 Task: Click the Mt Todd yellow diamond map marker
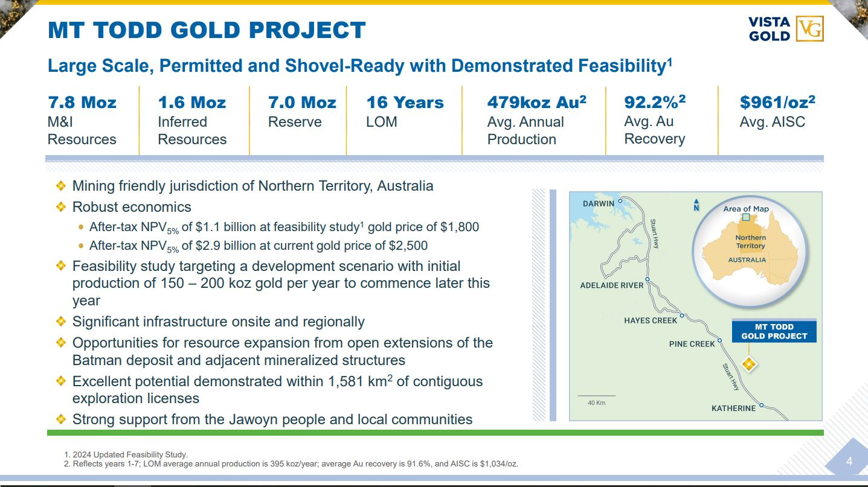point(749,364)
